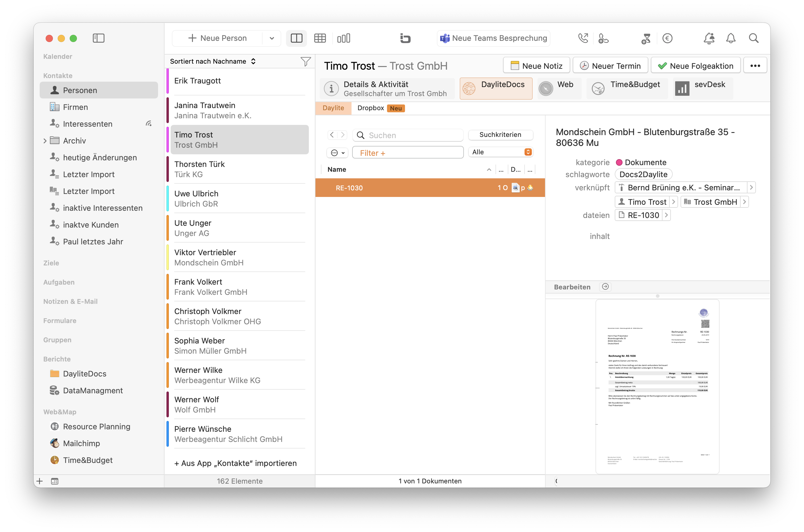Open the notifications bell icon
Viewport: 804px width, 532px height.
[x=731, y=38]
